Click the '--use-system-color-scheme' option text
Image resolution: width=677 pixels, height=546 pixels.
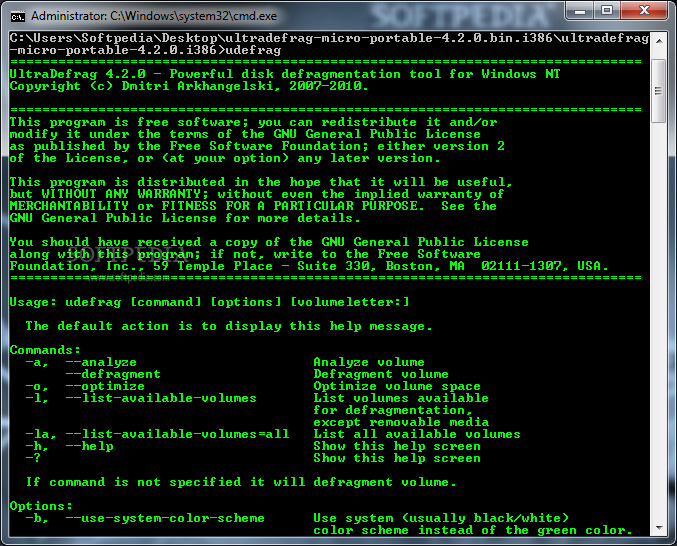click(x=165, y=518)
